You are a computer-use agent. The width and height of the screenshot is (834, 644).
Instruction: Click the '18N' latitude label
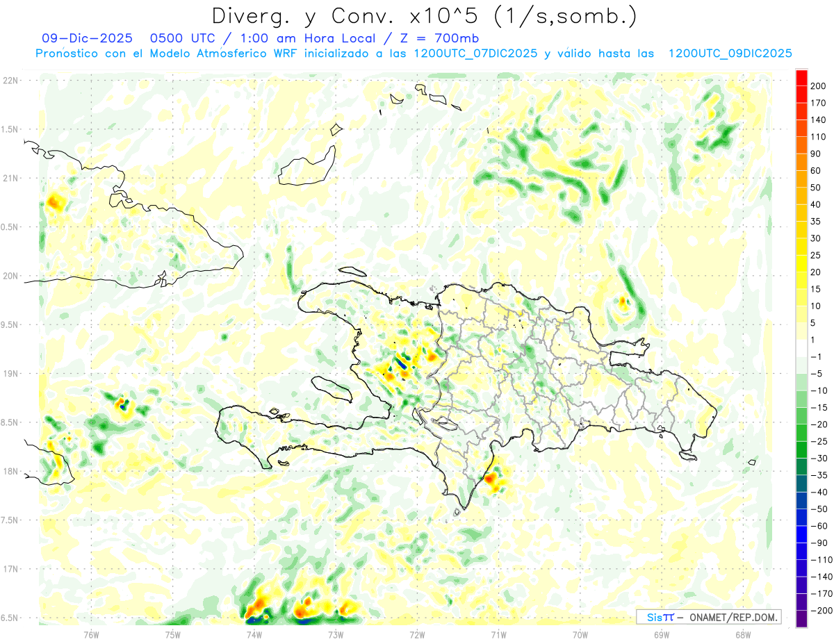[x=10, y=472]
